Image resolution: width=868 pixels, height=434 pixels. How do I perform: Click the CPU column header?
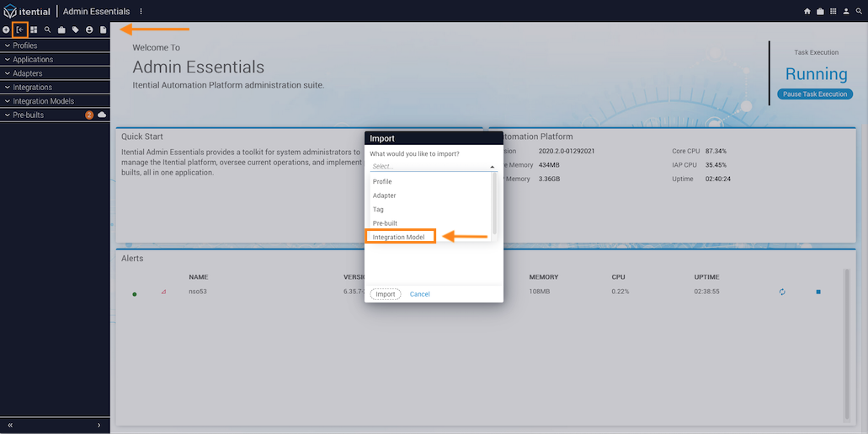tap(618, 276)
